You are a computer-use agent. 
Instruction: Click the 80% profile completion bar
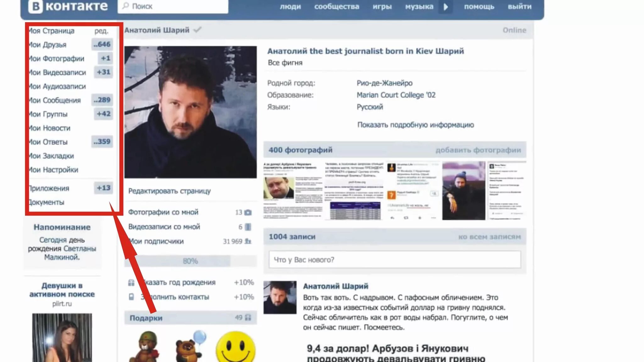(x=190, y=261)
